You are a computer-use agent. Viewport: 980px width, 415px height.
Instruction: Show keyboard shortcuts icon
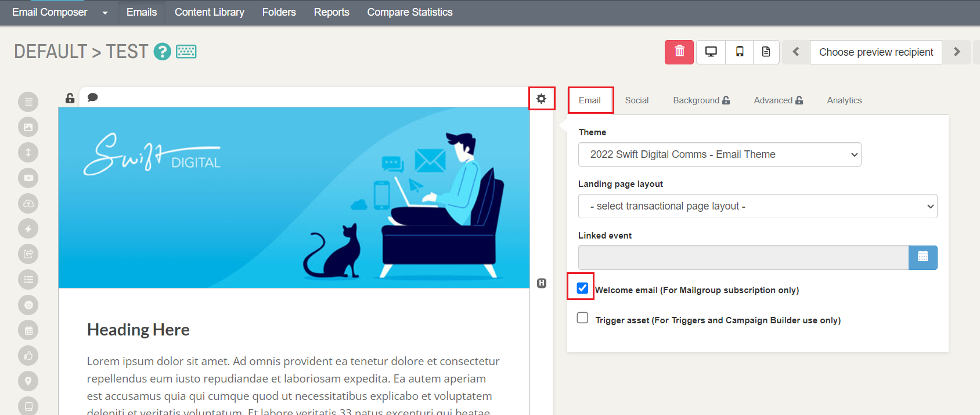[186, 52]
